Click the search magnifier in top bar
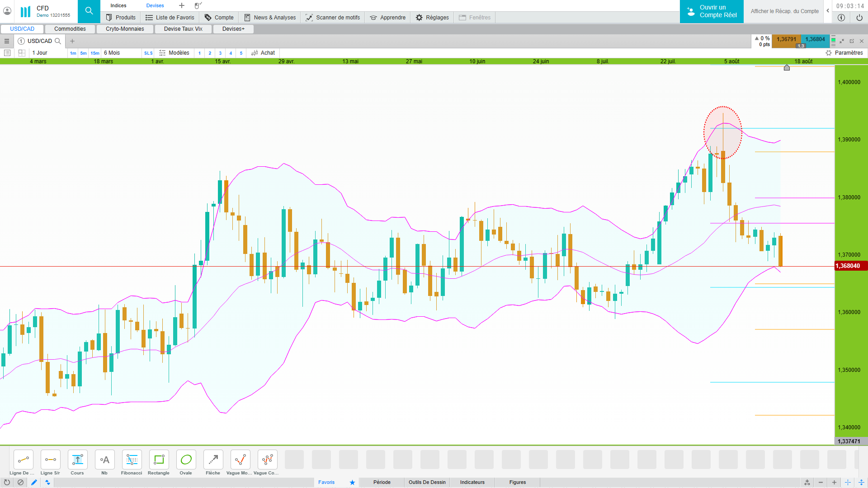868x488 pixels. [x=89, y=11]
